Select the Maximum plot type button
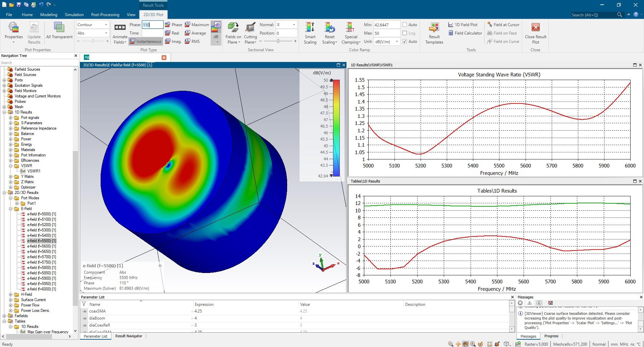Screen dimensions: 644x347 coord(197,25)
